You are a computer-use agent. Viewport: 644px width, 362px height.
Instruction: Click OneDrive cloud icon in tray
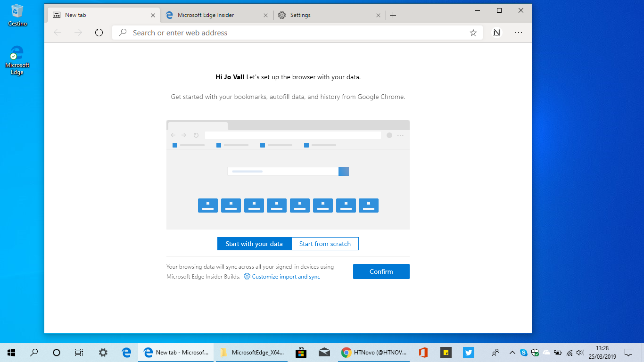coord(546,352)
